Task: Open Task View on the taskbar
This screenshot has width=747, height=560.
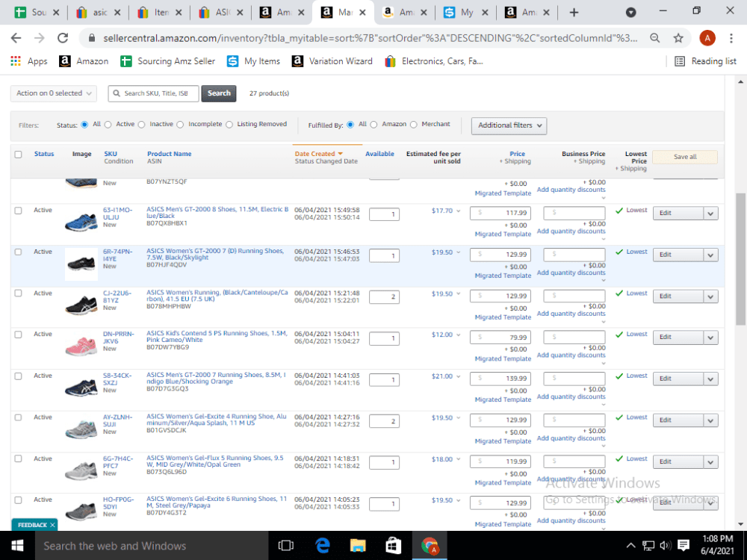Action: pyautogui.click(x=286, y=546)
